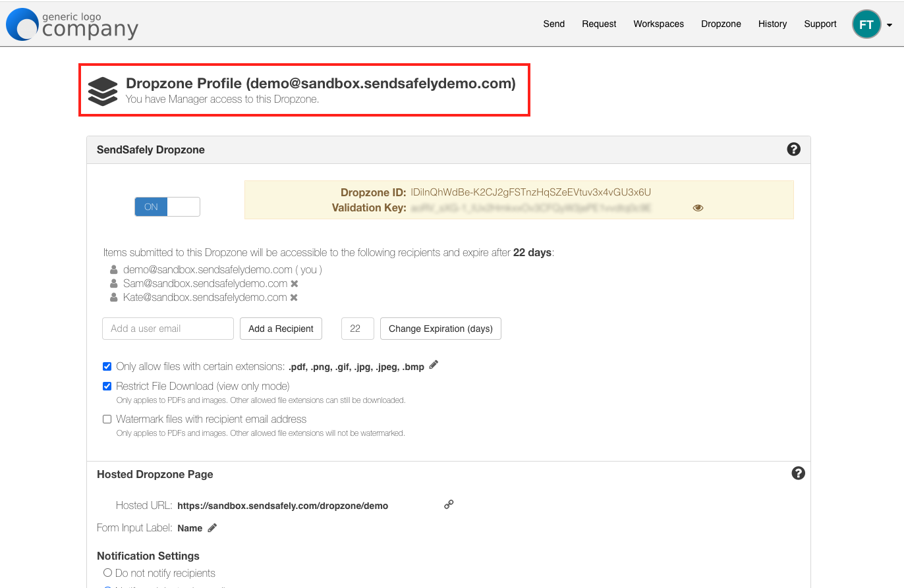Select the Dropzone ID value
Image resolution: width=904 pixels, height=588 pixels.
point(530,192)
